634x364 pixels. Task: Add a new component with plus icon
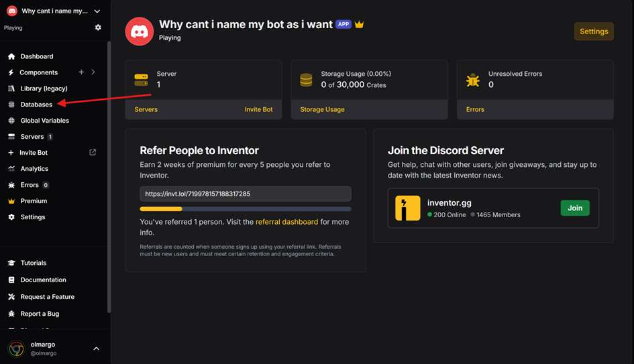(81, 72)
